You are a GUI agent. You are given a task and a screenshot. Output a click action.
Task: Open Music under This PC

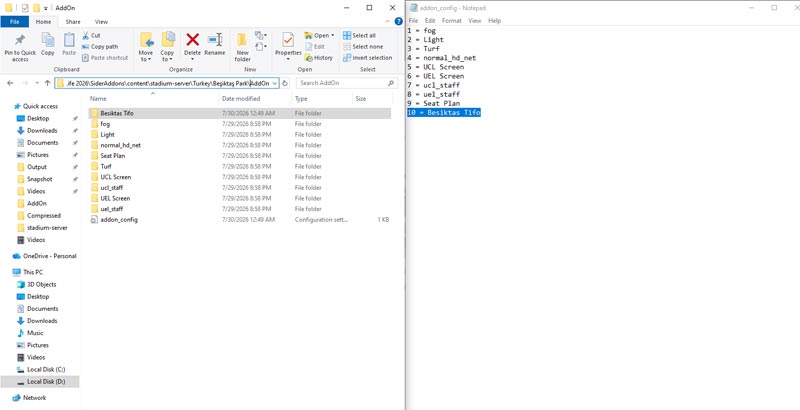(35, 333)
